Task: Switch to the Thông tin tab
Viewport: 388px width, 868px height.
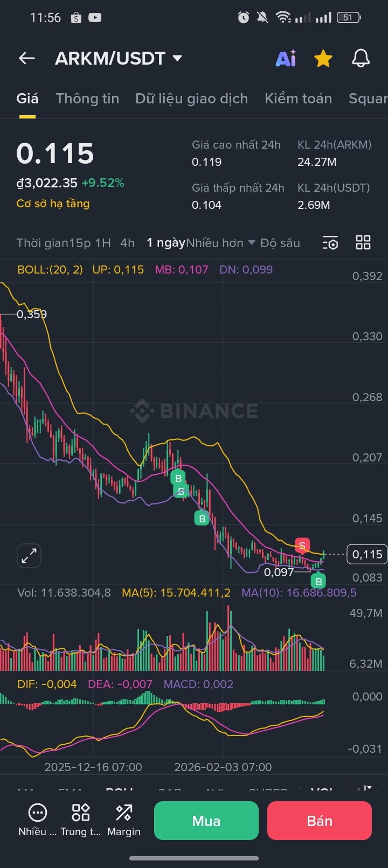Action: click(x=87, y=99)
